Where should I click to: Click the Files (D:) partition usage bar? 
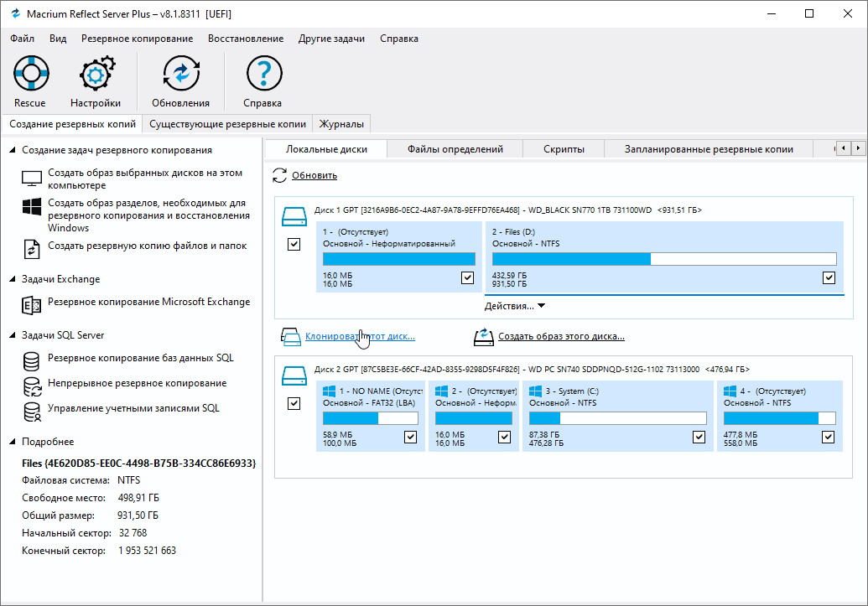[664, 259]
